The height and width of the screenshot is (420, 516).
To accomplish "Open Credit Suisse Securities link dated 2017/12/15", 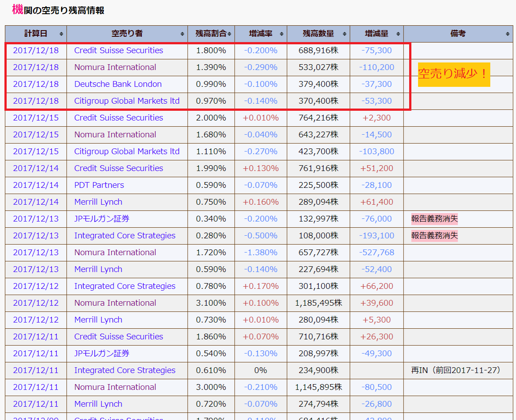I will [118, 118].
